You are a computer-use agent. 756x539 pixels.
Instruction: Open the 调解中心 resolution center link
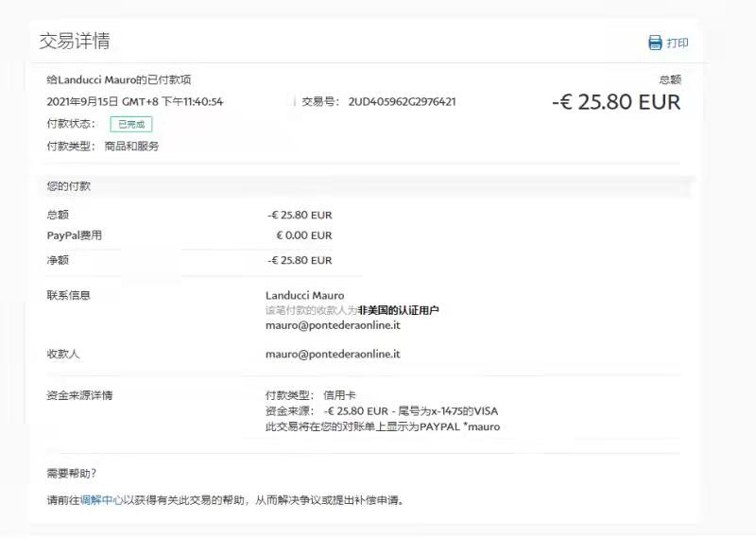pyautogui.click(x=101, y=500)
